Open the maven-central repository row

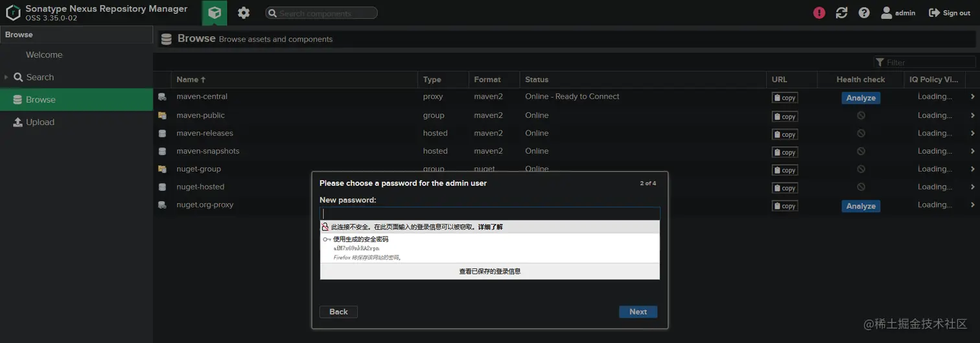click(x=566, y=97)
